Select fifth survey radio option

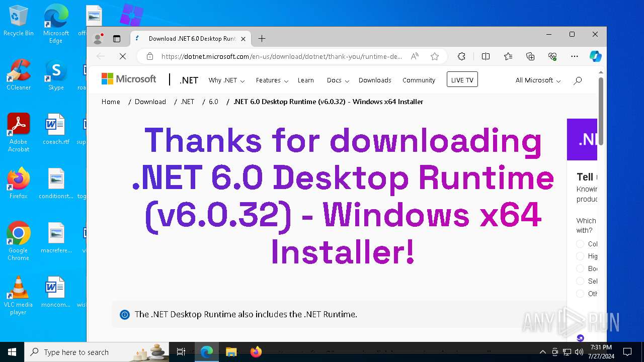(x=580, y=294)
